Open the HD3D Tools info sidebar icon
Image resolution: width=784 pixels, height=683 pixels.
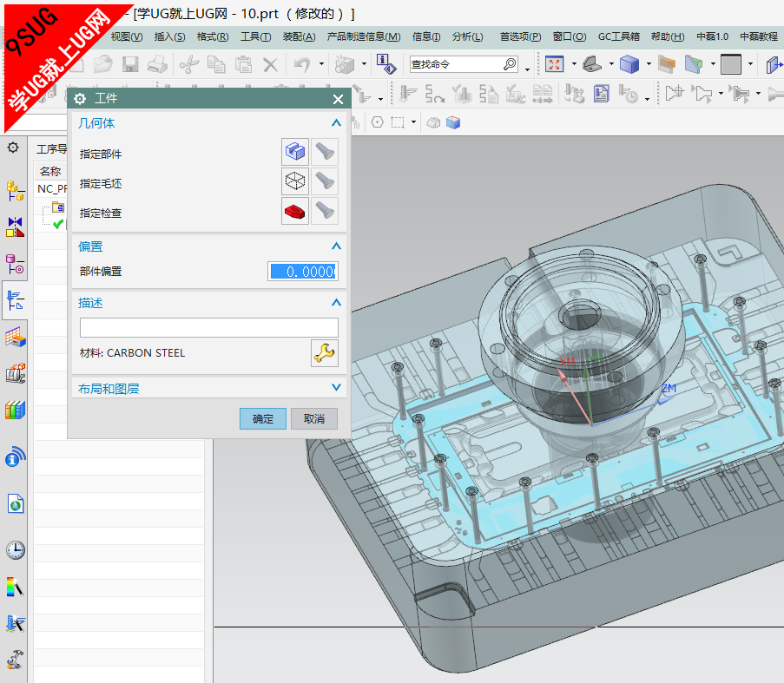(x=15, y=456)
